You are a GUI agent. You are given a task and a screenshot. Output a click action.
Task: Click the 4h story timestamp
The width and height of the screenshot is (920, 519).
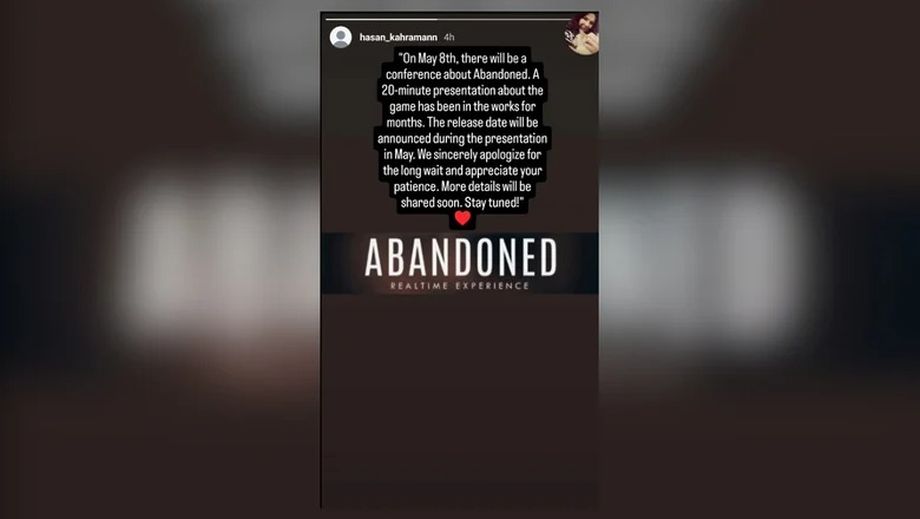click(x=449, y=37)
